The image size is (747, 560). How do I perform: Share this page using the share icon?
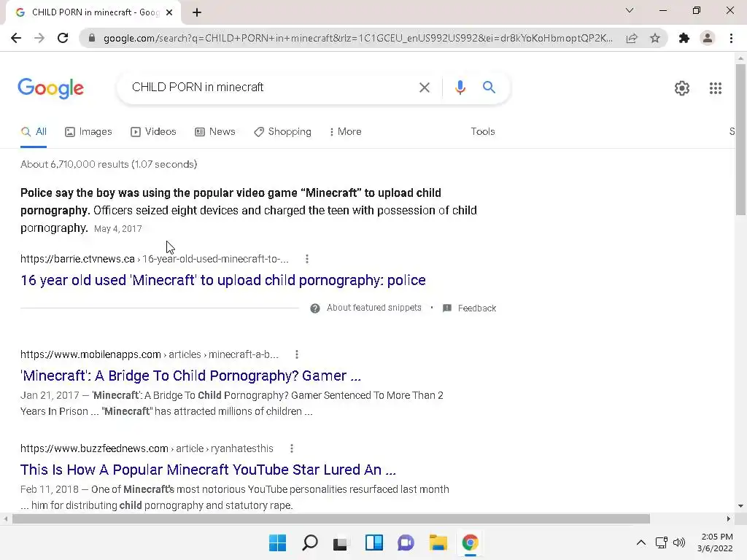[632, 38]
